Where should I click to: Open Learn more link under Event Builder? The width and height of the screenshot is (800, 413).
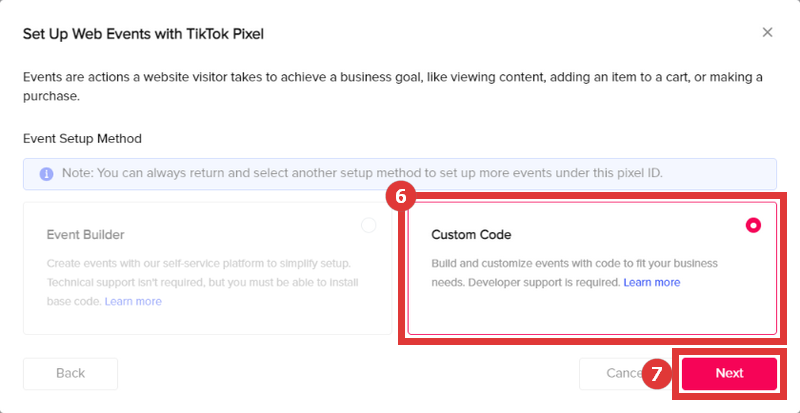[133, 301]
